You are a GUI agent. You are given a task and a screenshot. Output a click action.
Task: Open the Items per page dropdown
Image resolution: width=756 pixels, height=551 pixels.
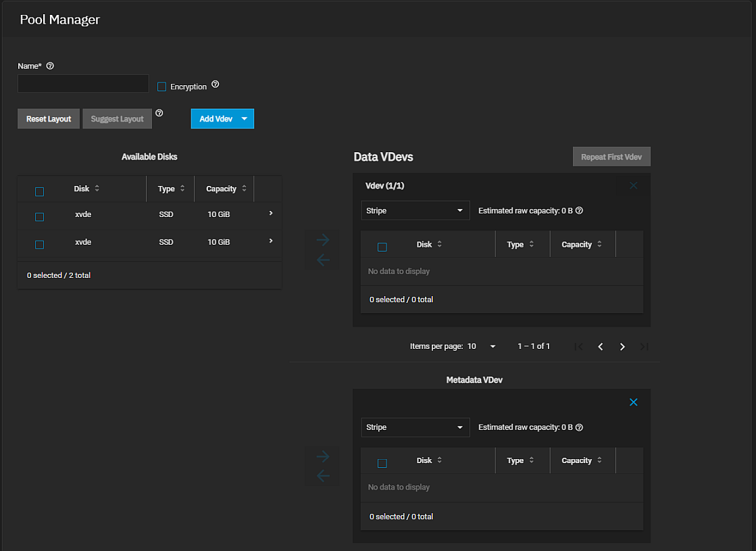[x=482, y=347]
